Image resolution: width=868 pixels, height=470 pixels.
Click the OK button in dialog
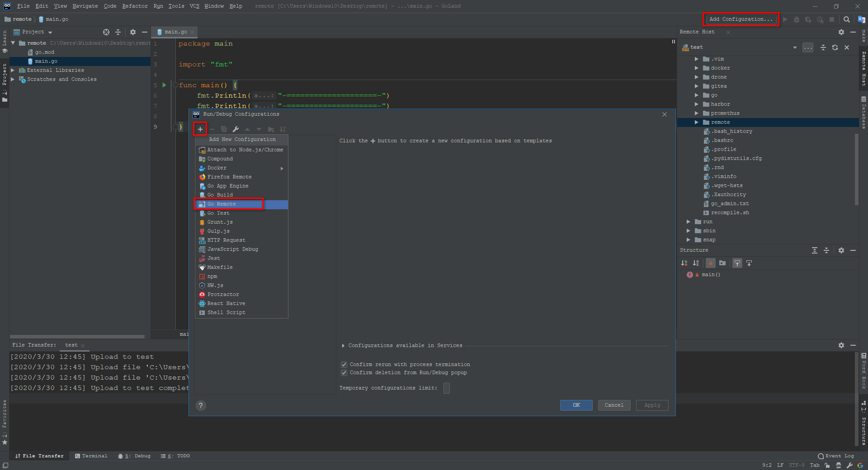[576, 405]
